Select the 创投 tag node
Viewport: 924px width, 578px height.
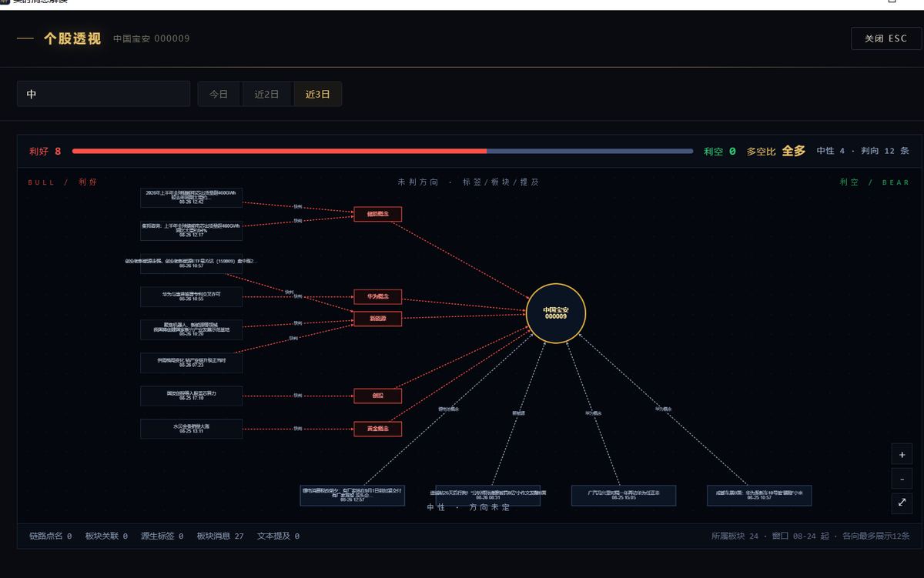click(377, 396)
